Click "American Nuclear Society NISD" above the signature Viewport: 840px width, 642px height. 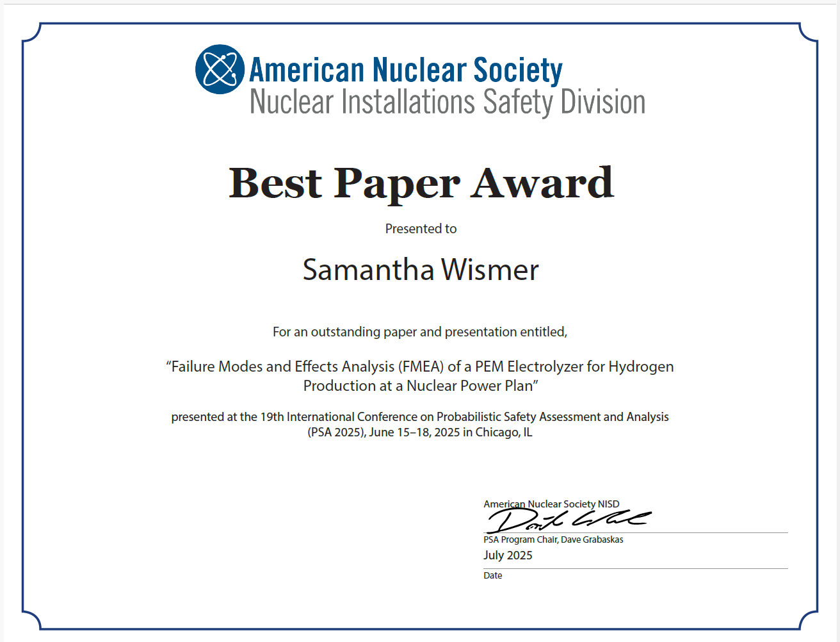(551, 504)
